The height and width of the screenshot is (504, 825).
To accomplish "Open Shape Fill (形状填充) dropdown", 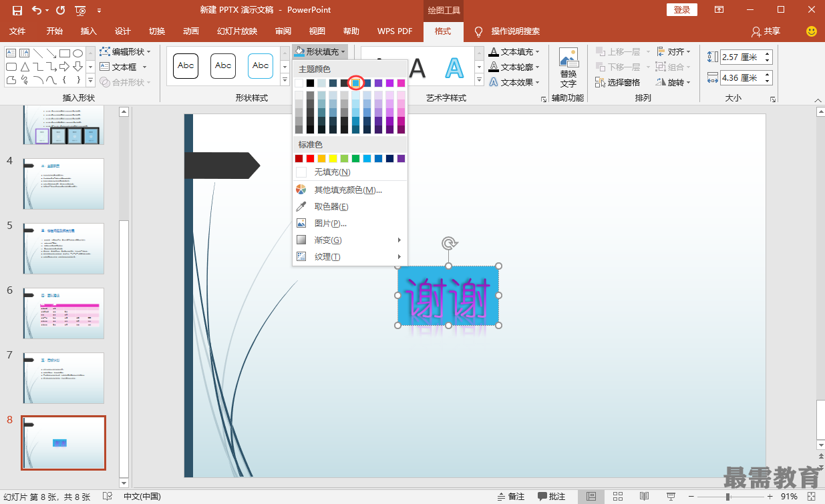I will (320, 51).
